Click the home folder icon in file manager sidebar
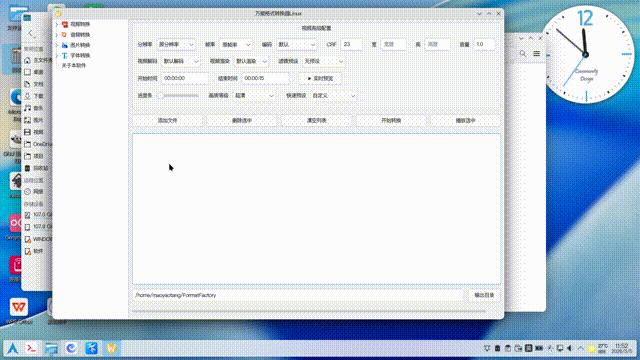The height and width of the screenshot is (360, 640). [28, 60]
